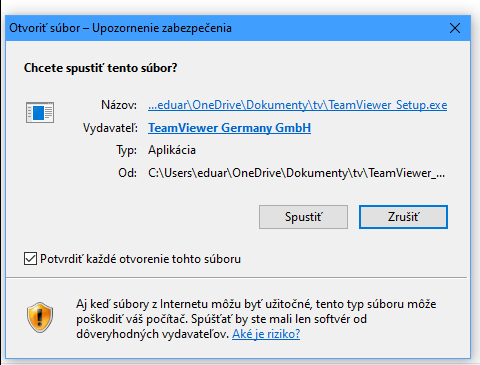Image resolution: width=480 pixels, height=365 pixels.
Task: Click the warning text about Internet files
Action: click(256, 319)
